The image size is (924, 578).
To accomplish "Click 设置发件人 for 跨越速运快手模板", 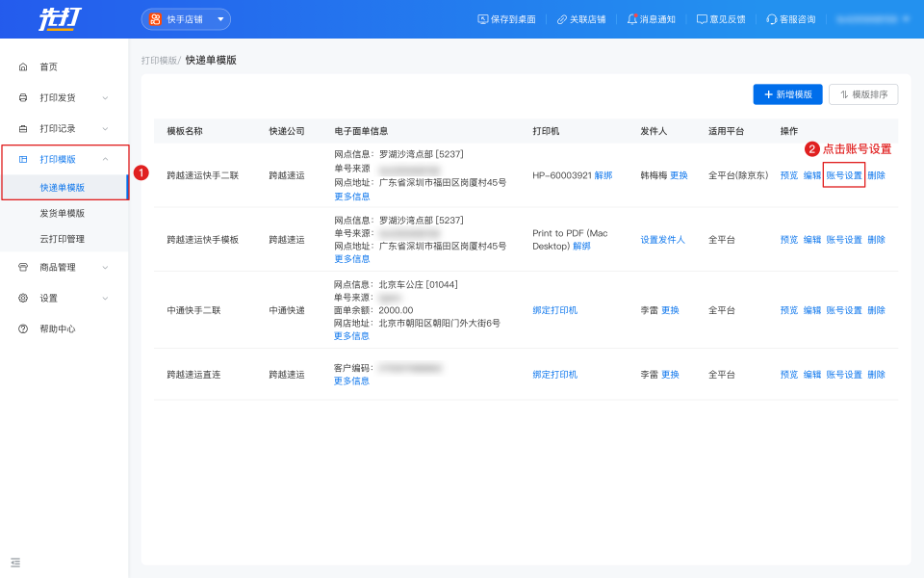I will pyautogui.click(x=662, y=239).
